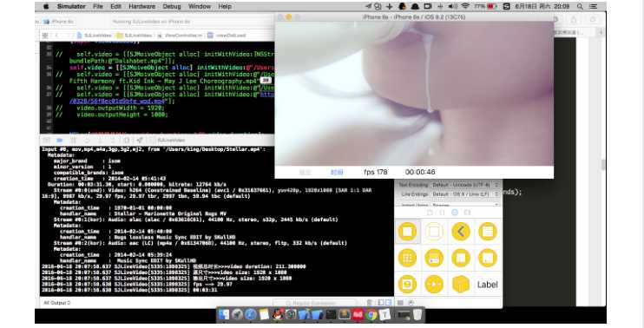Select the Tab Bar Controller library object
The image size is (644, 328).
[x=434, y=259]
